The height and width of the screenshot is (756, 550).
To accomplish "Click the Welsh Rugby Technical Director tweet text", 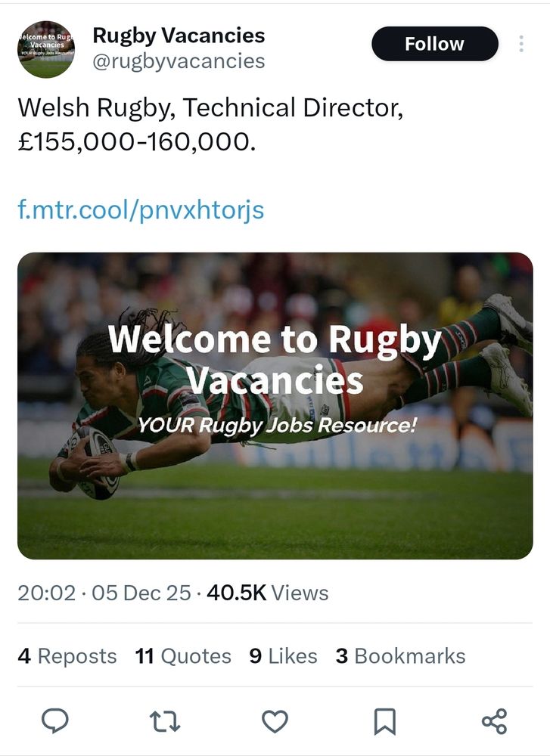I will pyautogui.click(x=210, y=124).
